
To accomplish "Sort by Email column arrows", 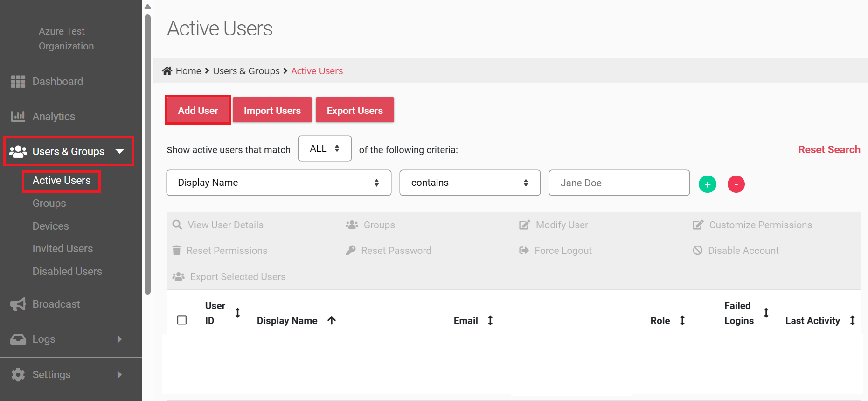I will (490, 320).
